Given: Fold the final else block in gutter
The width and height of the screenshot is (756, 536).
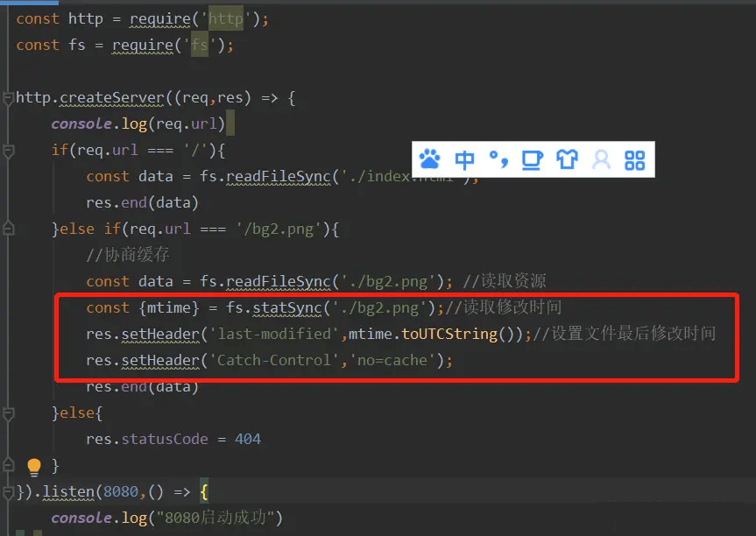Looking at the screenshot, I should [9, 413].
